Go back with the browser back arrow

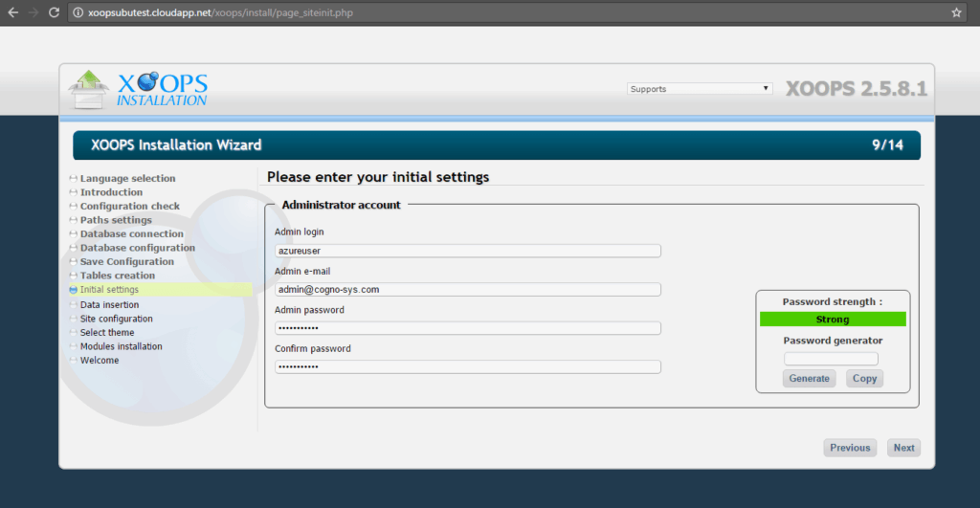point(13,12)
